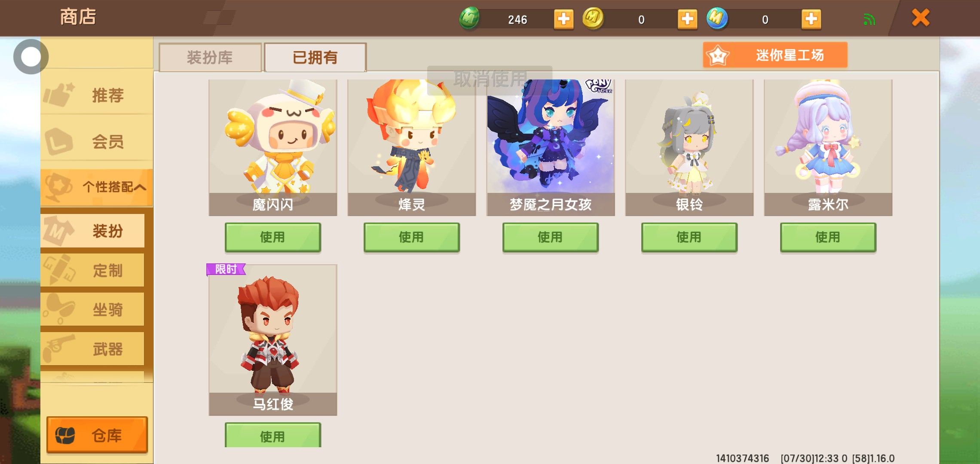Screen dimensions: 980x464
Task: Tap the floating record circle button
Action: point(31,57)
